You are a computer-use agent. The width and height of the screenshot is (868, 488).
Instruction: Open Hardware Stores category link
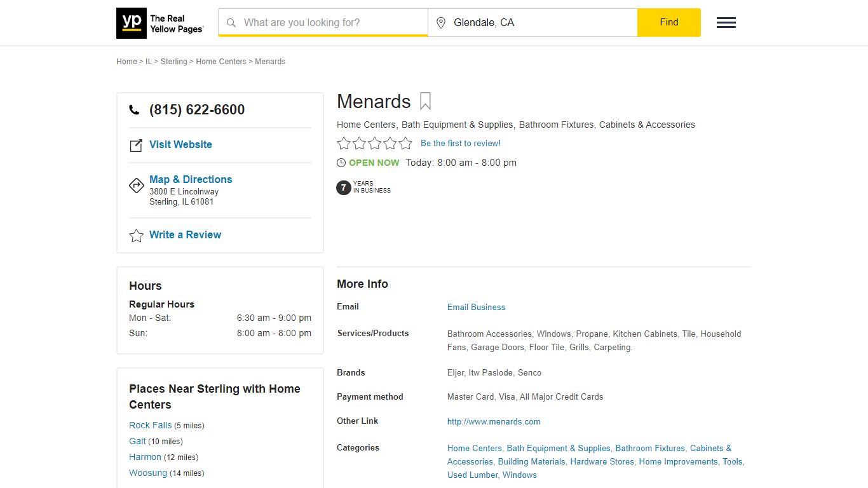click(602, 461)
